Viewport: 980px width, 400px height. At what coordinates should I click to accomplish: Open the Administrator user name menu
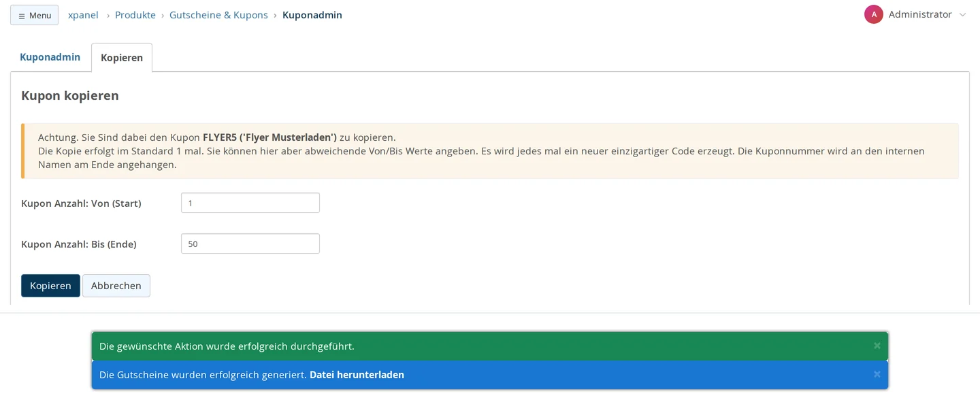click(x=920, y=14)
